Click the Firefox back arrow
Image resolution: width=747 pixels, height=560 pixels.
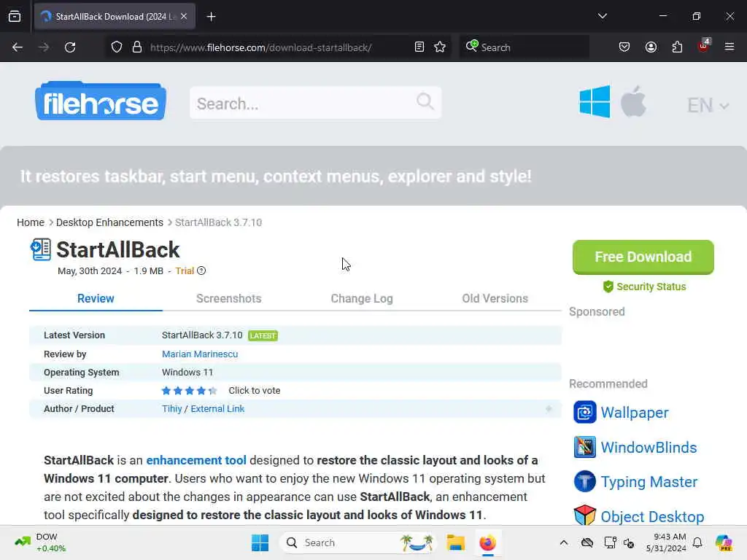(x=18, y=47)
